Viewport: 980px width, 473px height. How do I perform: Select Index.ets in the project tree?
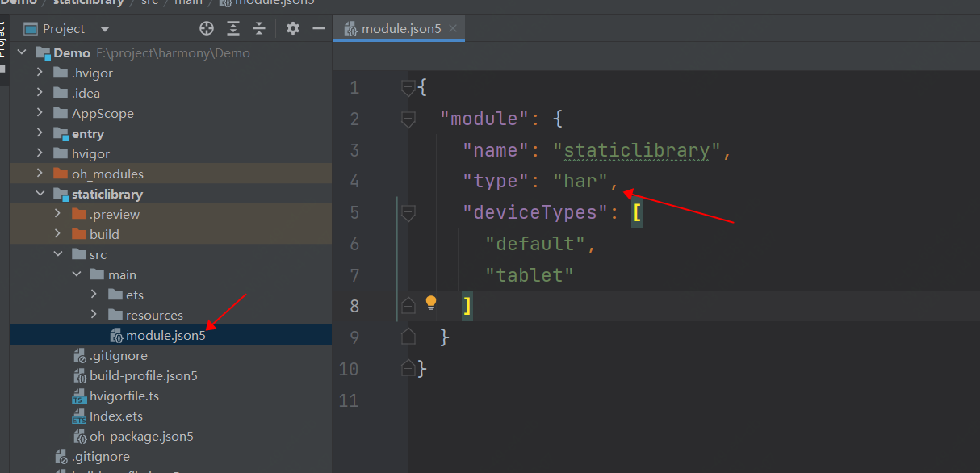pos(115,416)
